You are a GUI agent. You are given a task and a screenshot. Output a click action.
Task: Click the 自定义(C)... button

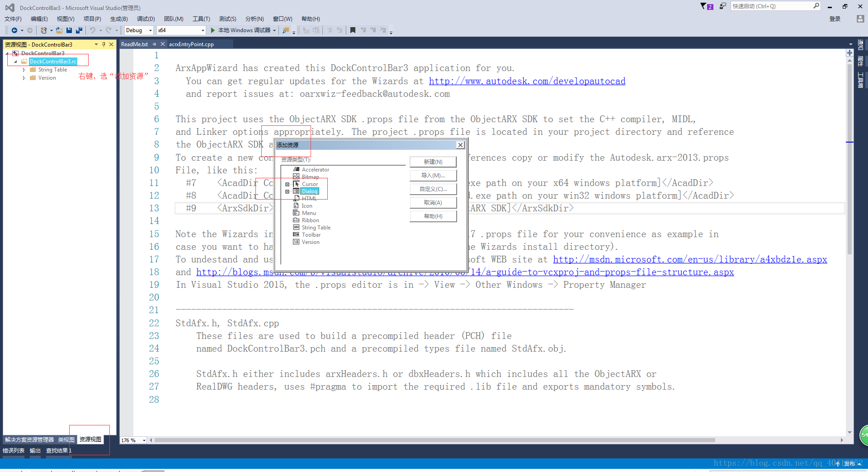(433, 189)
